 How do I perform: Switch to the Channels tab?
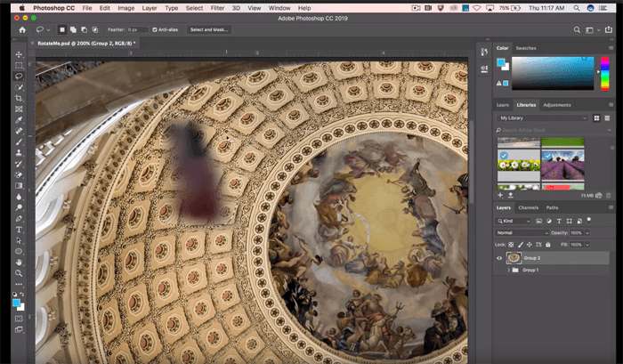pos(528,207)
